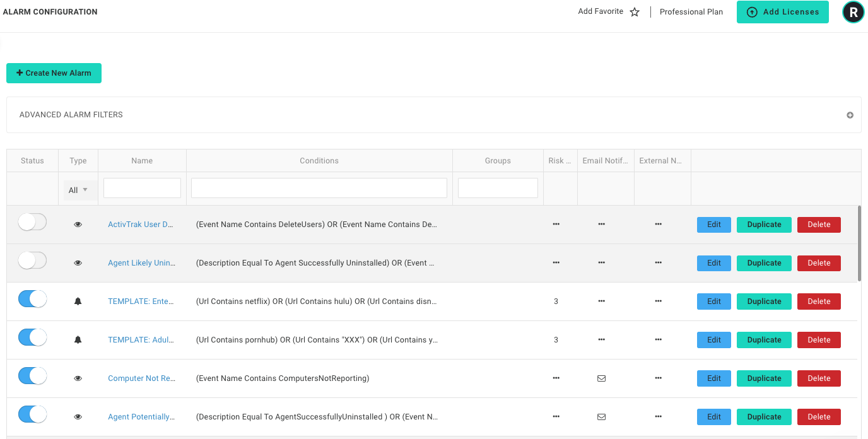The image size is (868, 439).
Task: Disable the TEMPLATE: Ente alarm toggle
Action: [32, 299]
